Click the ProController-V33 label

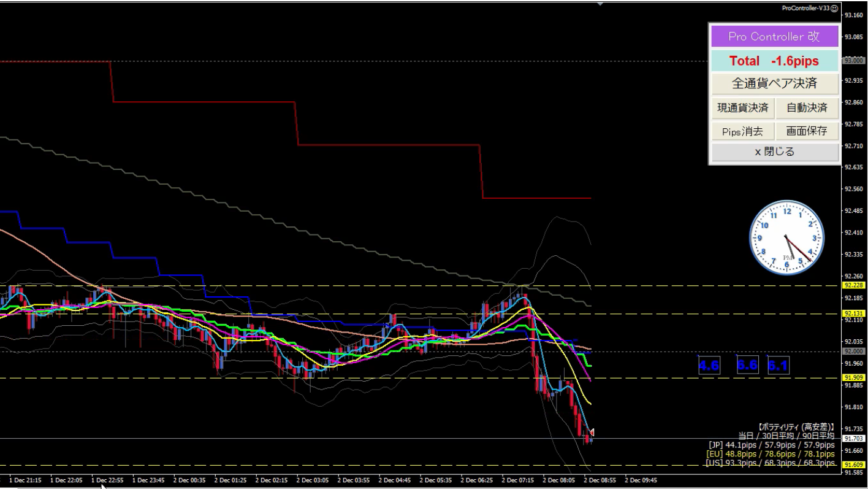coord(805,8)
